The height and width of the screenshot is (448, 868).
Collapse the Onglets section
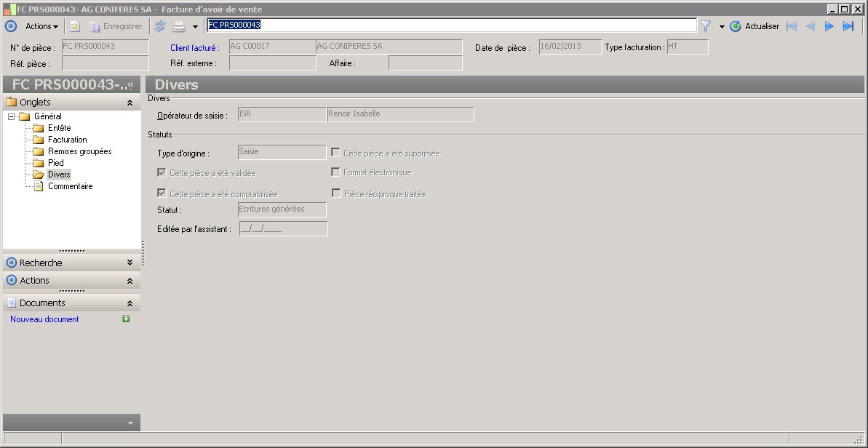130,103
